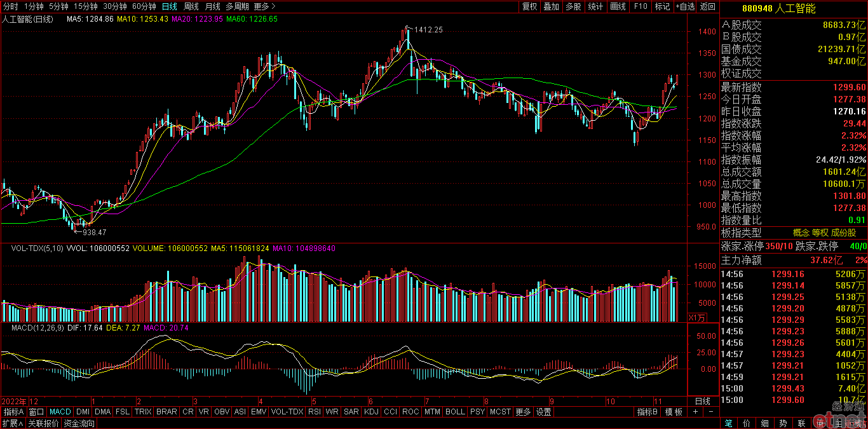Click the 窗口 button in the indicator bar
Screen dimensions: 868x429
tap(37, 412)
